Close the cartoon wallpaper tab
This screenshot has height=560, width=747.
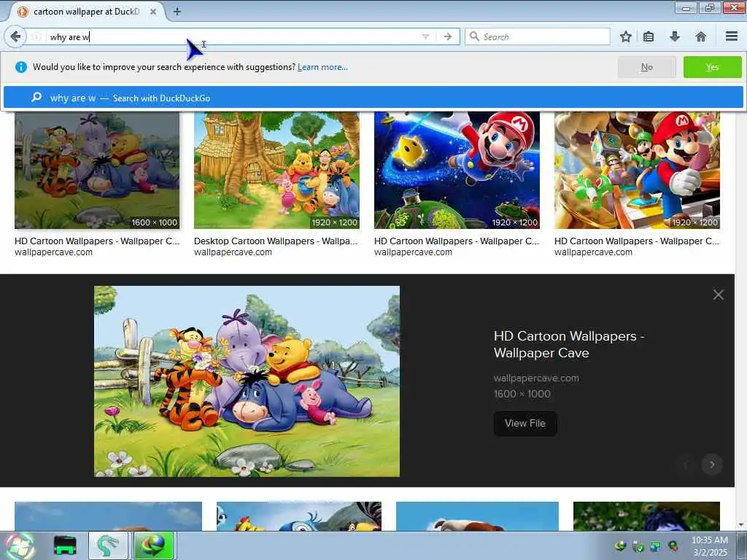(x=153, y=12)
